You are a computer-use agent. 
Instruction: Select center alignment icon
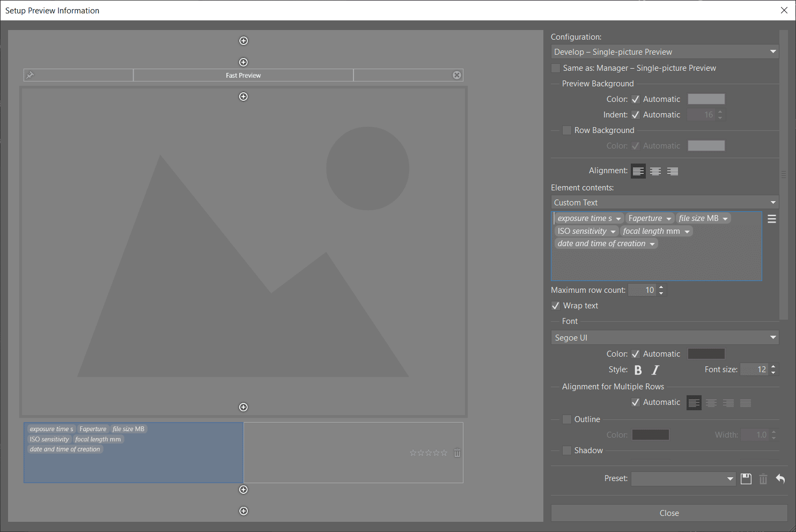[x=655, y=171]
